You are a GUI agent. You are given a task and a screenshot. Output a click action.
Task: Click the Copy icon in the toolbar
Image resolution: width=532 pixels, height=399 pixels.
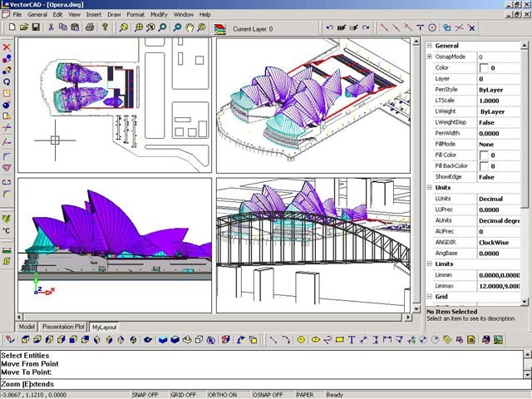click(63, 27)
